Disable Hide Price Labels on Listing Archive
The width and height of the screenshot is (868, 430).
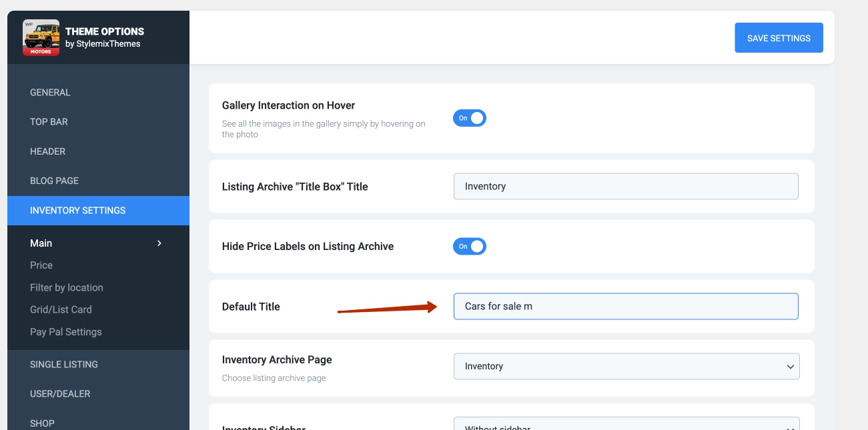(469, 246)
